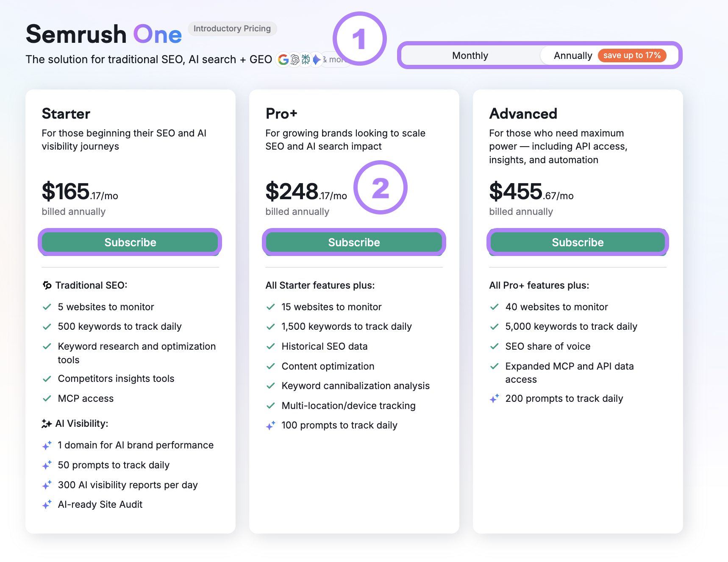Subscribe to the Pro+ plan
This screenshot has height=562, width=728.
pos(353,242)
